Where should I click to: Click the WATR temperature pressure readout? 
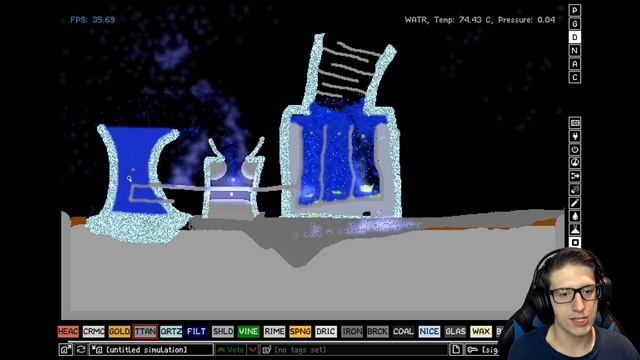[480, 20]
